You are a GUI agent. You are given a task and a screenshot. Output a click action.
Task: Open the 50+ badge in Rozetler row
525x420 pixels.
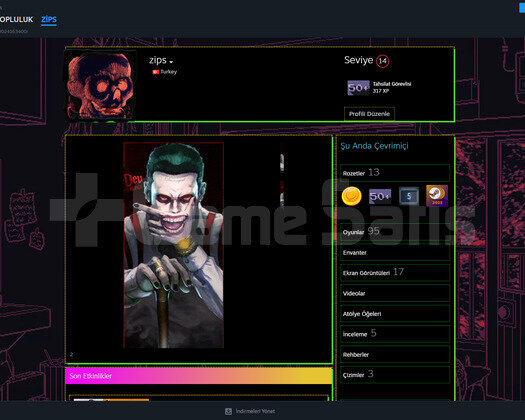pyautogui.click(x=380, y=196)
